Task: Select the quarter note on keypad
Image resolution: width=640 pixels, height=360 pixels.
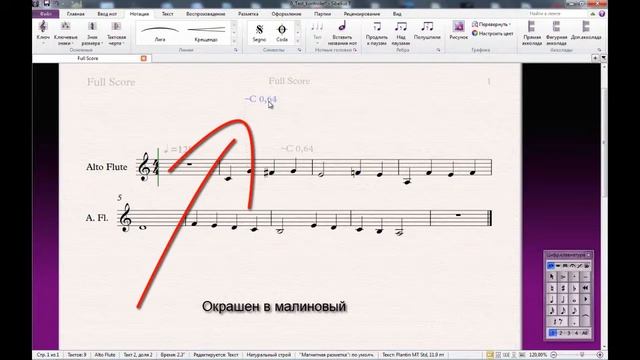Action: 552,299
